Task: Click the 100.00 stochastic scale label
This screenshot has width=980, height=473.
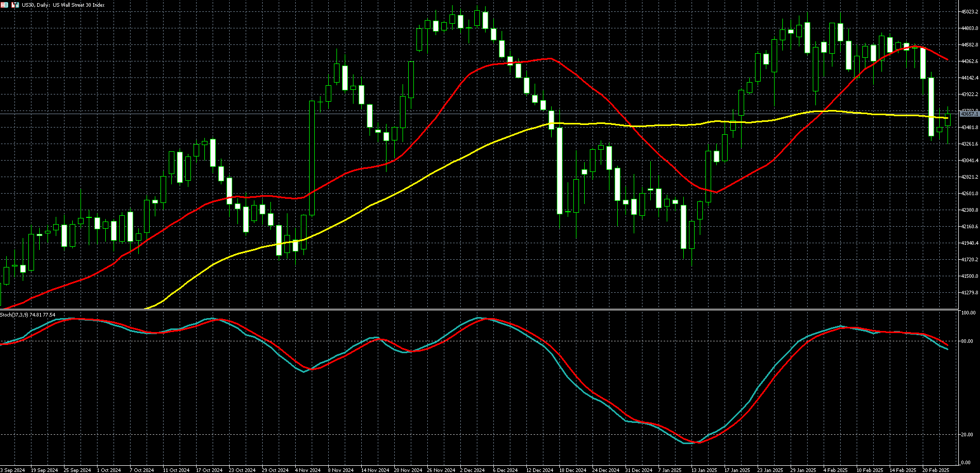Action: 968,313
